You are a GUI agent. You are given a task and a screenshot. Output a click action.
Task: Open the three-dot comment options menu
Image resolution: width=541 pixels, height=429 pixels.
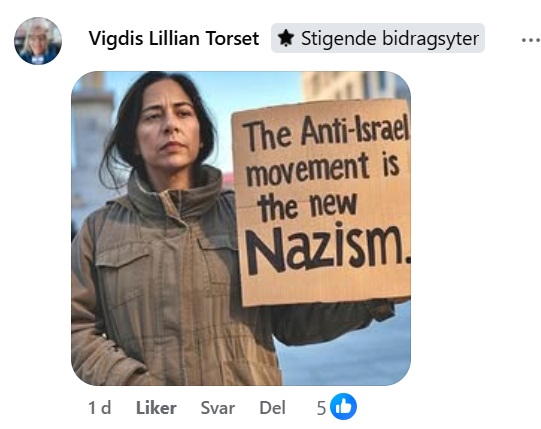[x=531, y=40]
